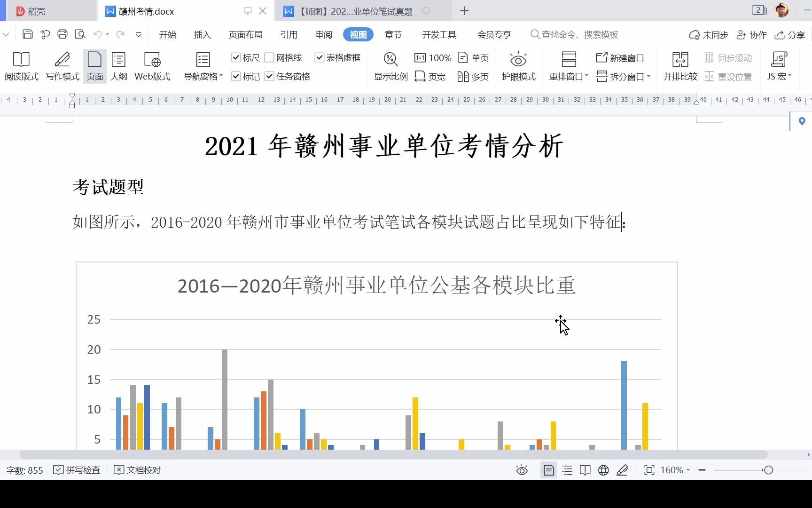The image size is (812, 508).
Task: Uncheck 表格虚框 table gridlines checkbox
Action: tap(320, 57)
